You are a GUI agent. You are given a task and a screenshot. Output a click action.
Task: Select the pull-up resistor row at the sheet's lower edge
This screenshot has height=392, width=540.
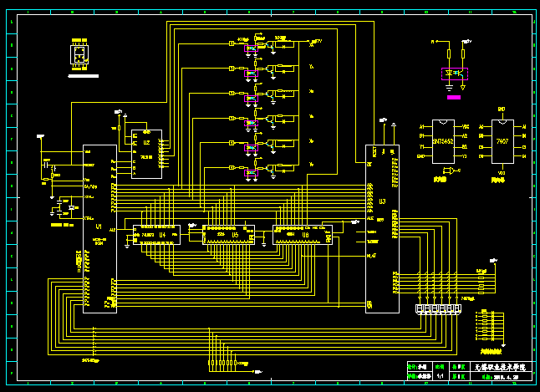click(222, 363)
